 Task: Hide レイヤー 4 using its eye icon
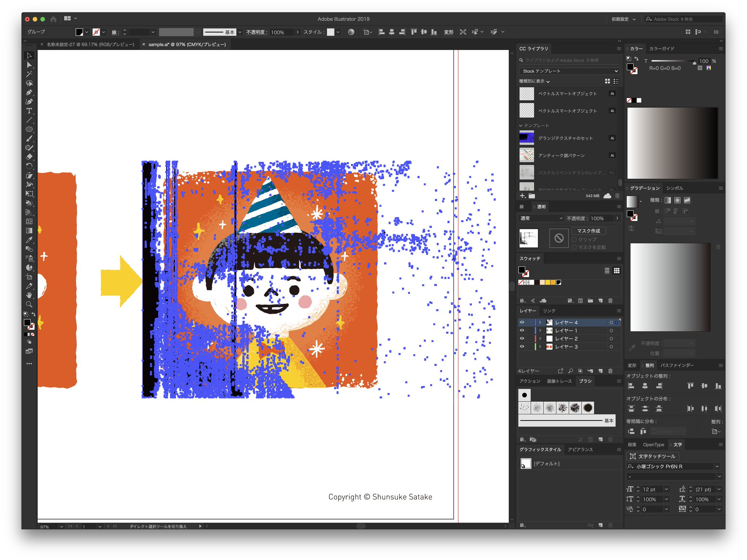pyautogui.click(x=522, y=323)
